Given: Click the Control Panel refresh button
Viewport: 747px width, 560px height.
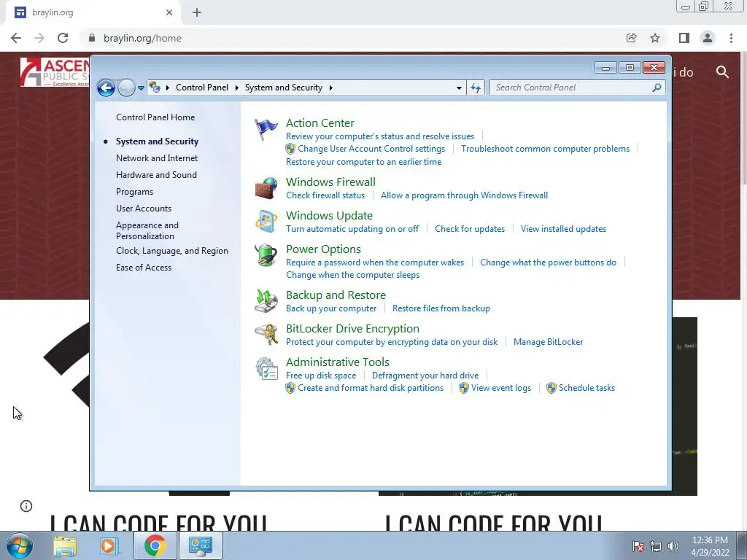Looking at the screenshot, I should (x=476, y=87).
